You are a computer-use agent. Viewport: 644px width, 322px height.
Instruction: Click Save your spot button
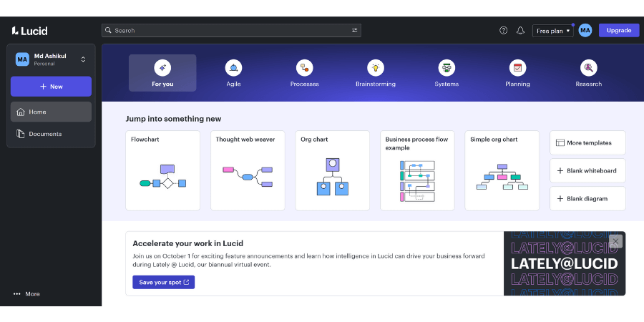pos(163,282)
